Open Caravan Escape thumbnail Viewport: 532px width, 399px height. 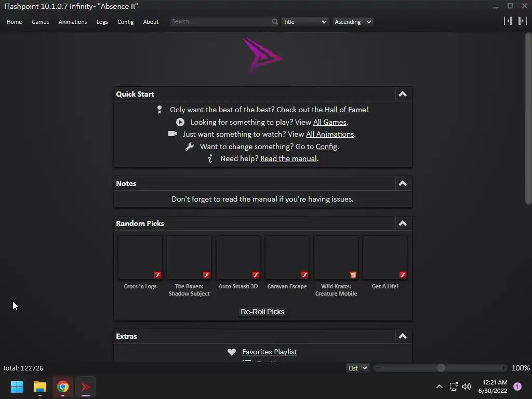pos(287,258)
